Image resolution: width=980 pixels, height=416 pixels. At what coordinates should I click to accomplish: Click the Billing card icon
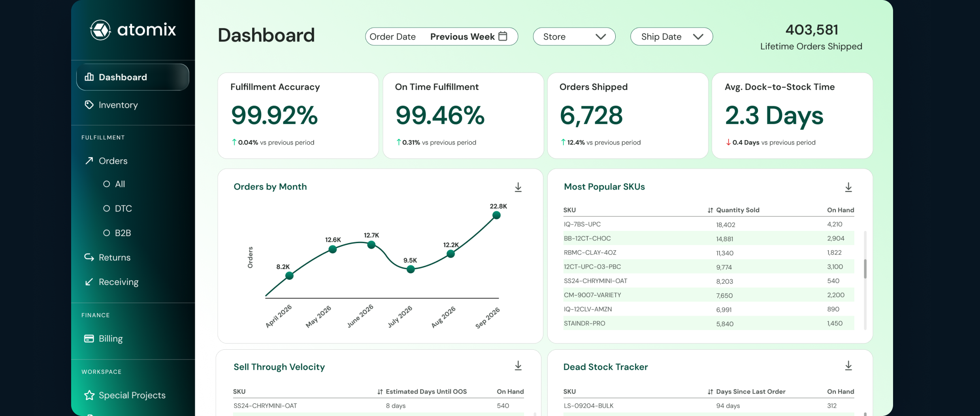click(x=89, y=338)
